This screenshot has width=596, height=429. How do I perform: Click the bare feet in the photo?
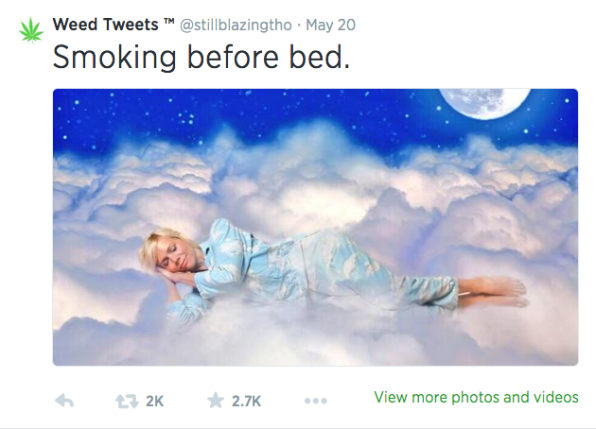pyautogui.click(x=492, y=292)
